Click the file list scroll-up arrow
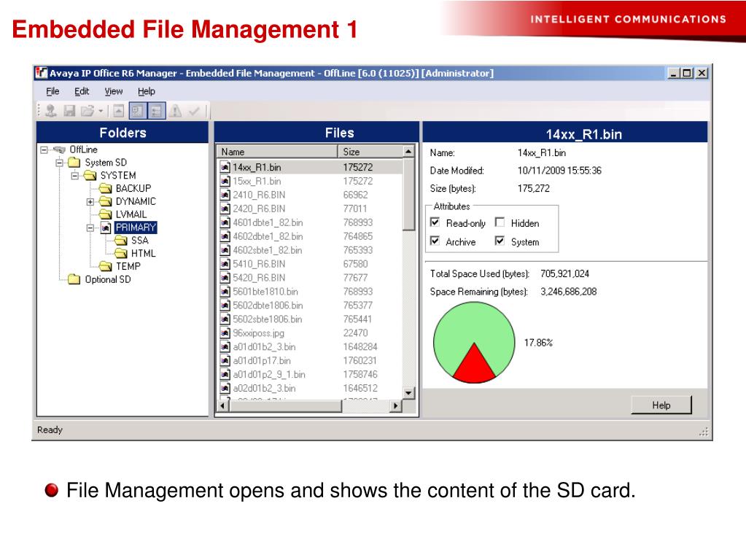 pos(408,151)
